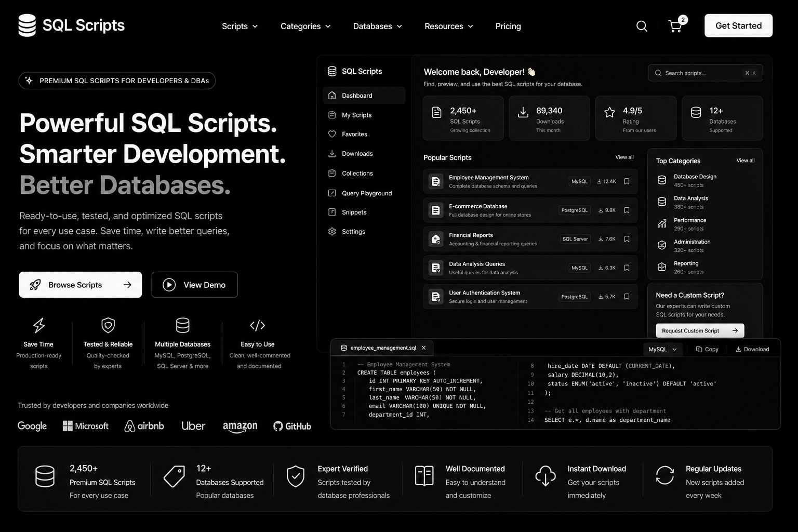Open the search magnifier in header
798x532 pixels.
(x=642, y=26)
